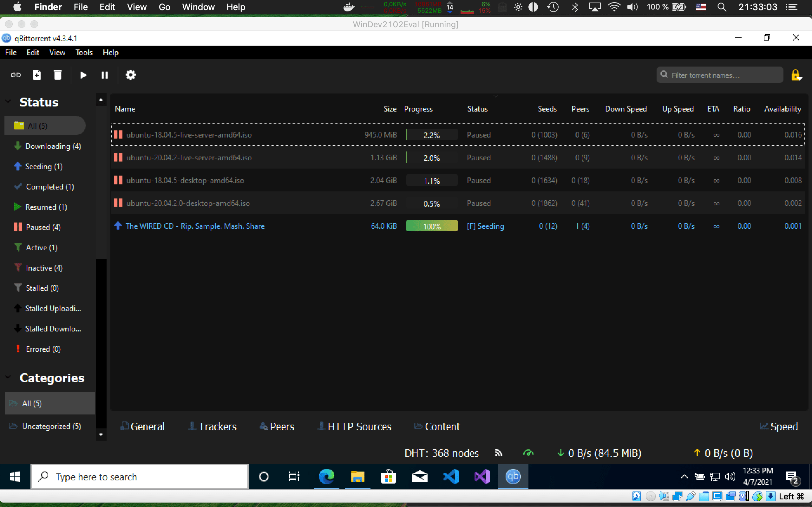The height and width of the screenshot is (507, 812).
Task: Click the add torrent link icon
Action: (16, 75)
